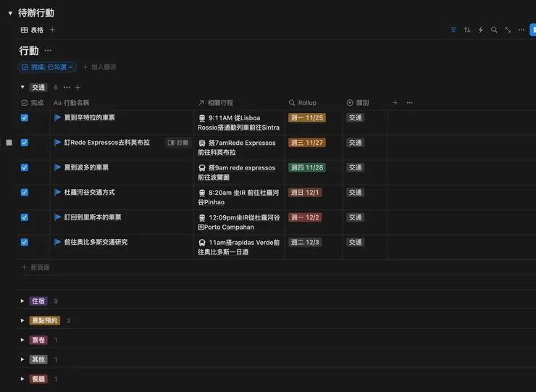Viewport: 536px width, 392px height.
Task: Open the column header three-dot options
Action: tap(409, 103)
